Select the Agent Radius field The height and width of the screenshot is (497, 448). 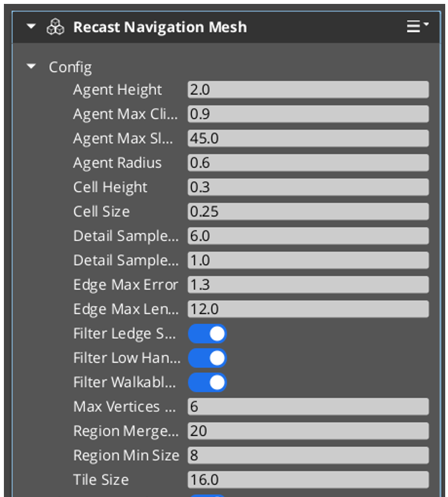(x=308, y=162)
